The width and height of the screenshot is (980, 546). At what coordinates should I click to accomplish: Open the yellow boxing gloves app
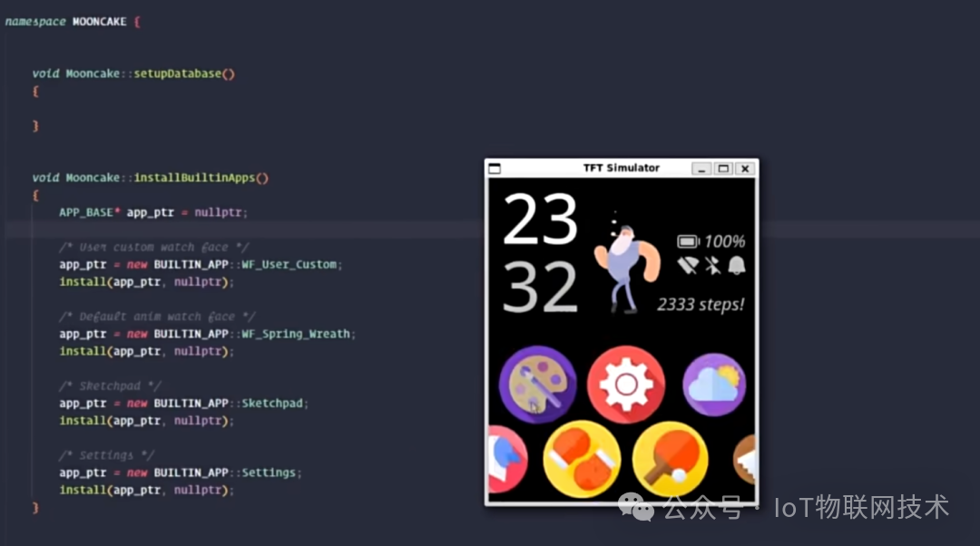582,459
